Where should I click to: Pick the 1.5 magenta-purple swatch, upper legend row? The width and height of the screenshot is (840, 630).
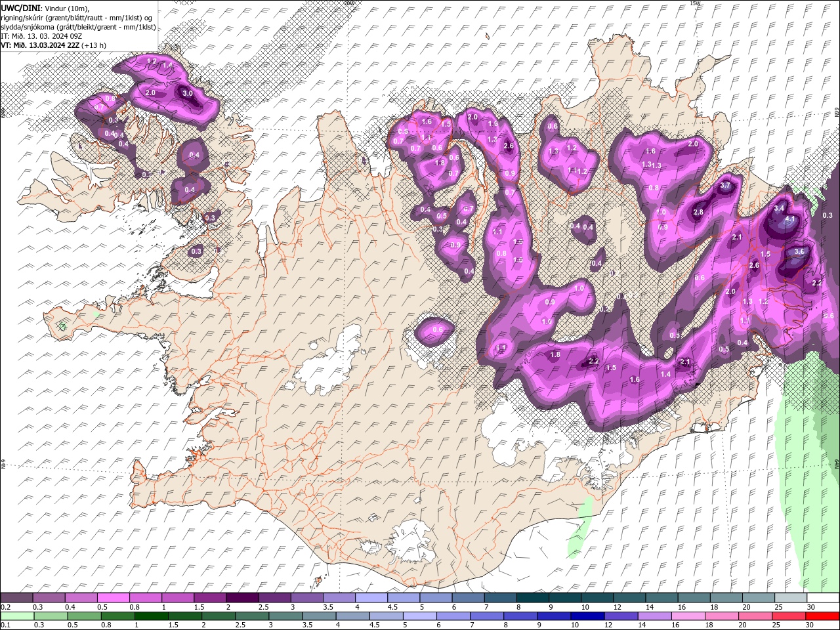209,598
